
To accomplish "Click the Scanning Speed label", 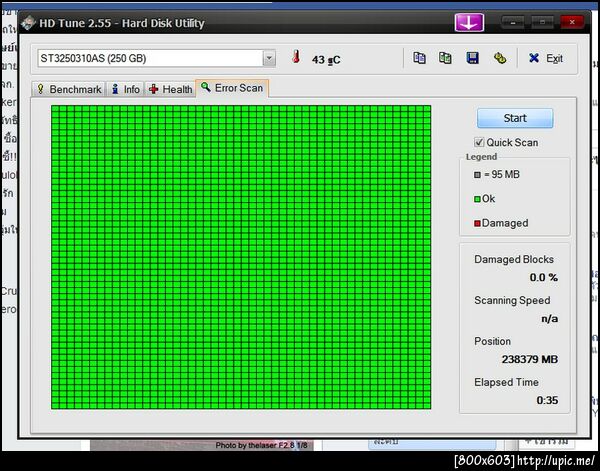I will [x=512, y=300].
